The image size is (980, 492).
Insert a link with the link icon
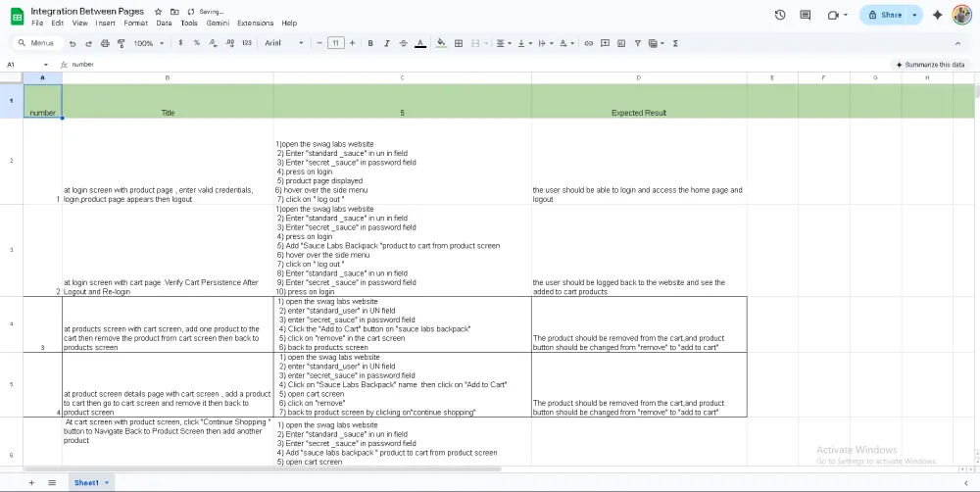pyautogui.click(x=589, y=43)
